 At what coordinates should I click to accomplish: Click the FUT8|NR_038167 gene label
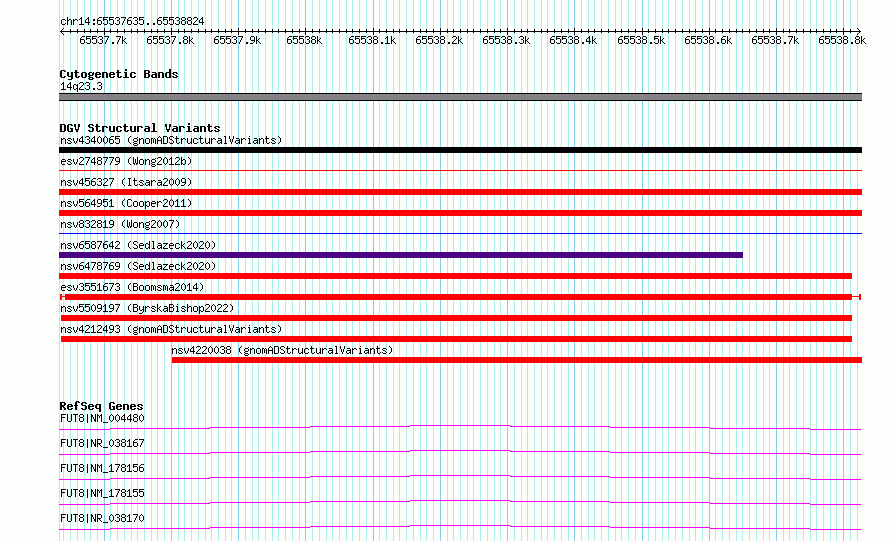[x=102, y=443]
